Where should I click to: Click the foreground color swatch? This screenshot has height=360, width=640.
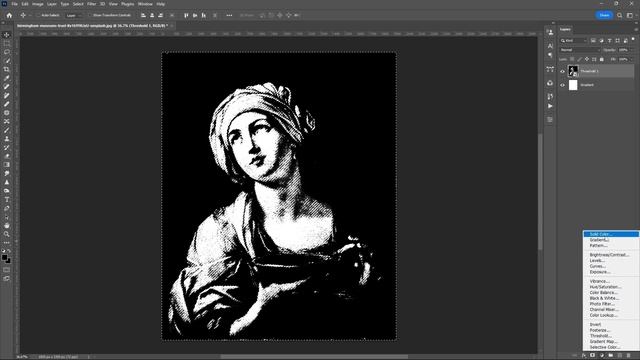pyautogui.click(x=4, y=258)
